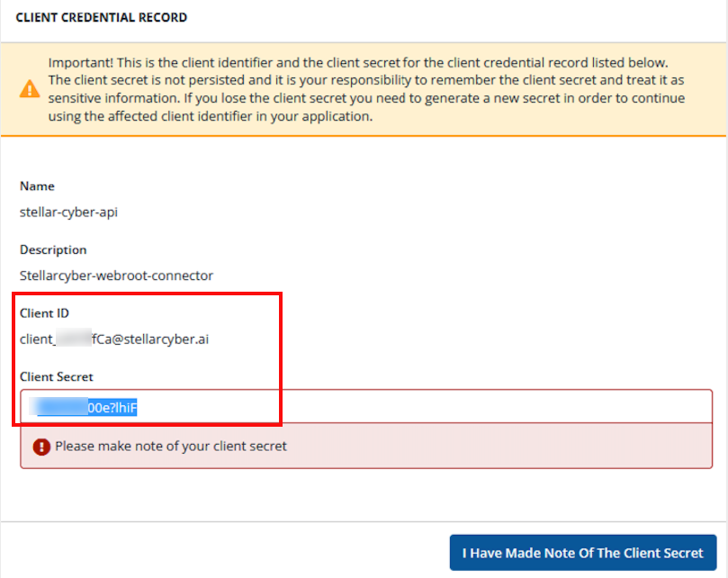Click 'Please make note of your client secret' message
Viewport: 728px width, 578px height.
coord(171,447)
